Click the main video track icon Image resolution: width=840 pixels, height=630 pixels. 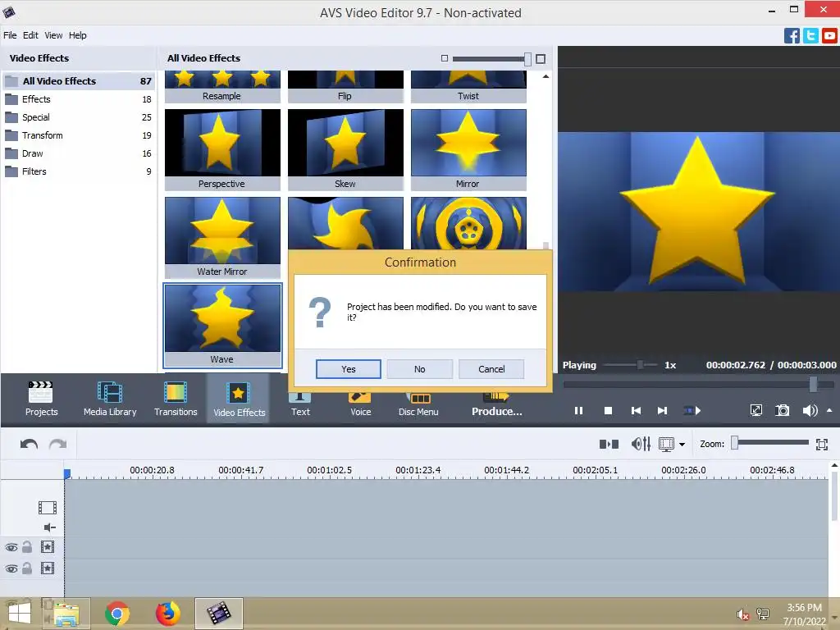[x=47, y=507]
